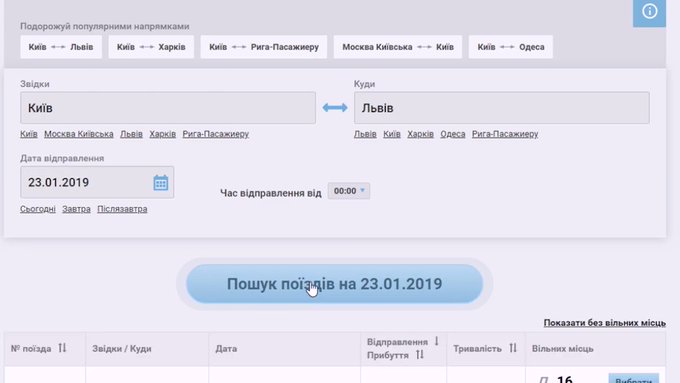Click the № поїзда column header text
The width and height of the screenshot is (680, 383).
pyautogui.click(x=31, y=349)
